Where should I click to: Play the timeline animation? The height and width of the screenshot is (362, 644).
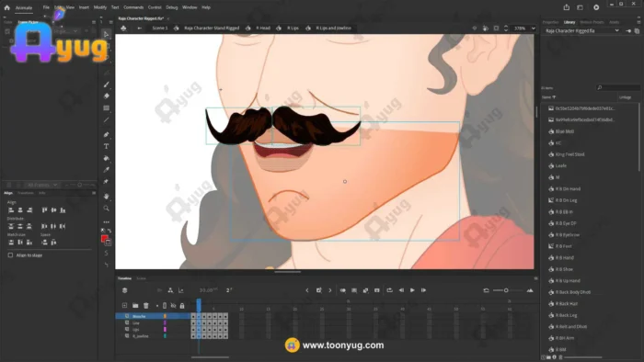click(x=412, y=290)
